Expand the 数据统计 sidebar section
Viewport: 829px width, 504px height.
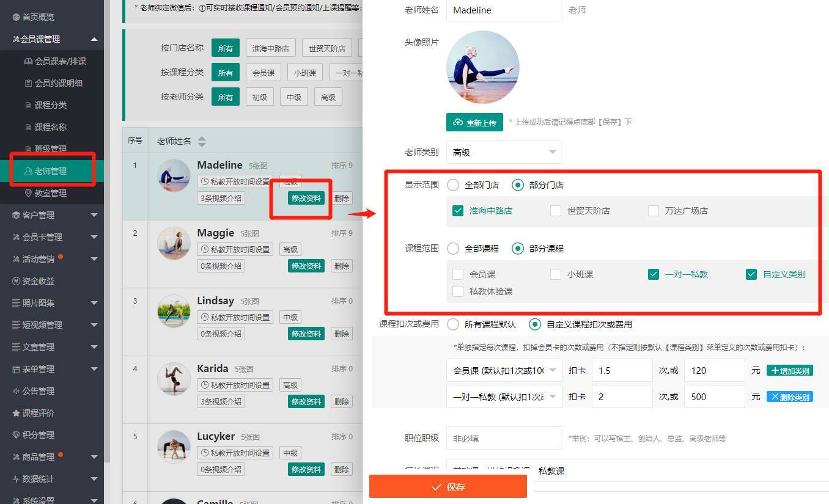(52, 479)
